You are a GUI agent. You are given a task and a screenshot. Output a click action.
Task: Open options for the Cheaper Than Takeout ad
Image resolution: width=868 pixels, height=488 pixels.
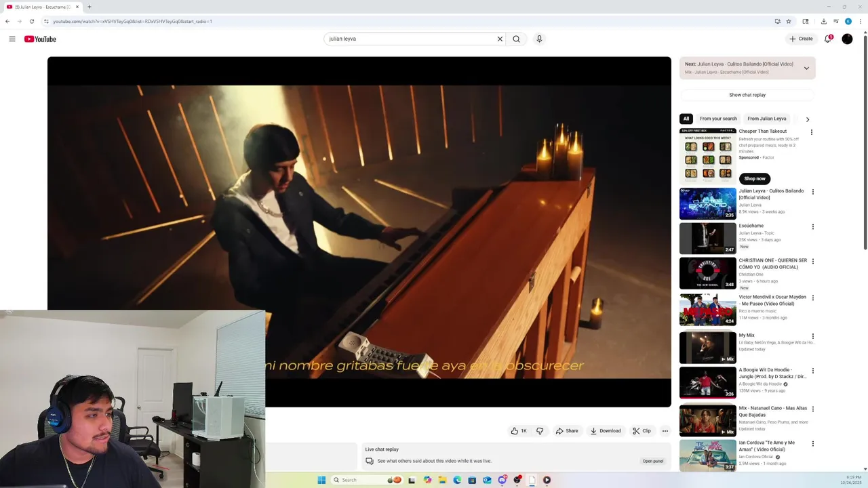point(811,132)
